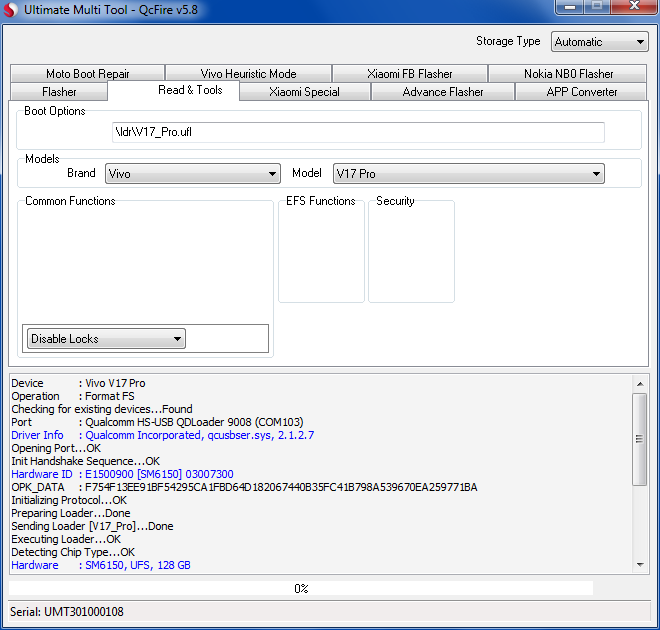Screen dimensions: 660x630
Task: Minimize the QcFire window
Action: (x=570, y=7)
